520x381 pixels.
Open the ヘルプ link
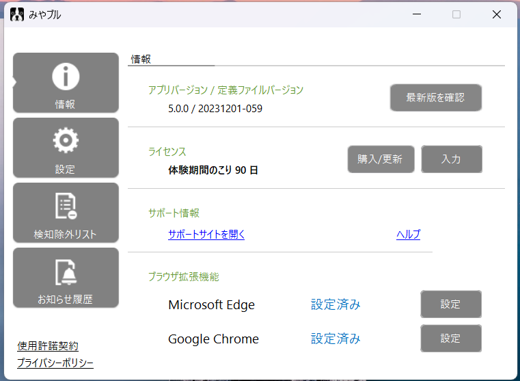click(408, 234)
